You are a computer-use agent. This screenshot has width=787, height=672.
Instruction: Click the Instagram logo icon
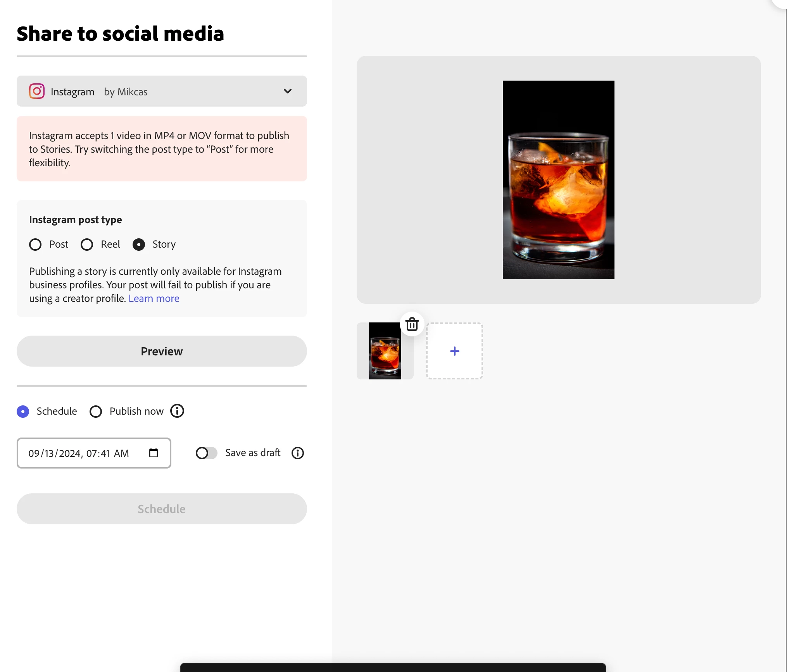coord(37,91)
